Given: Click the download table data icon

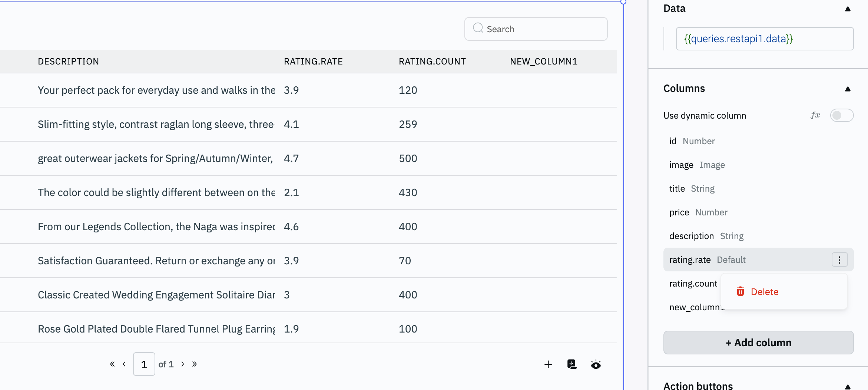Looking at the screenshot, I should (x=572, y=364).
